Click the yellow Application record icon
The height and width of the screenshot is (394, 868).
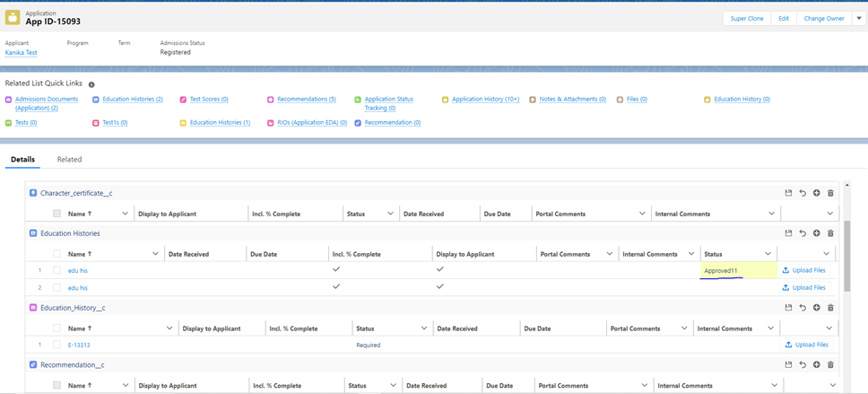(13, 18)
